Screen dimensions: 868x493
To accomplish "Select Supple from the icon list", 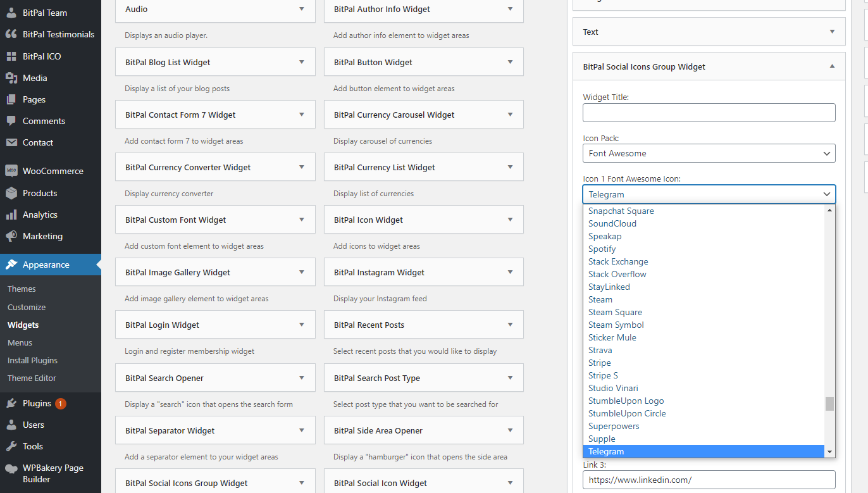I will (704, 439).
